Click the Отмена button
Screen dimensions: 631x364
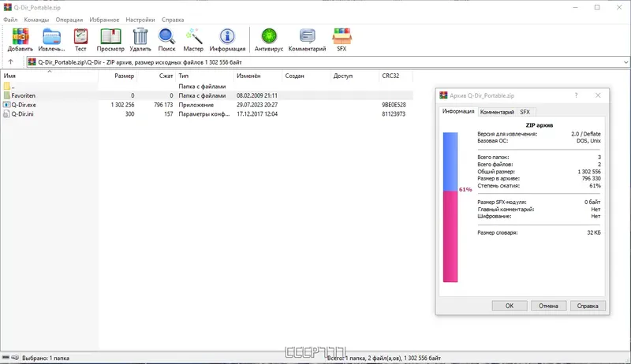(548, 306)
